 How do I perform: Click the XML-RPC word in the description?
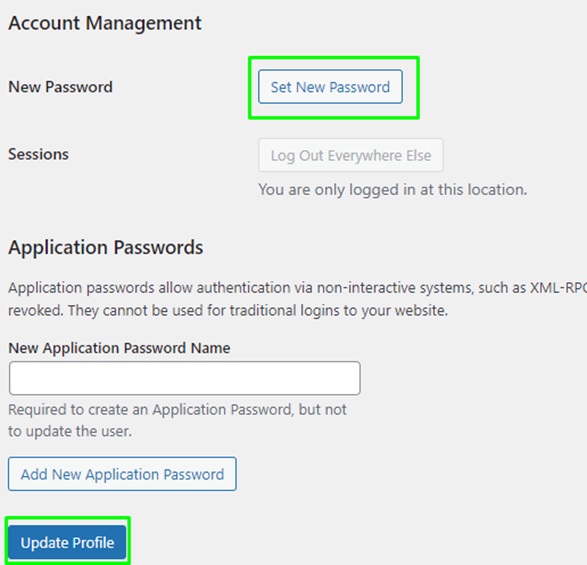558,288
